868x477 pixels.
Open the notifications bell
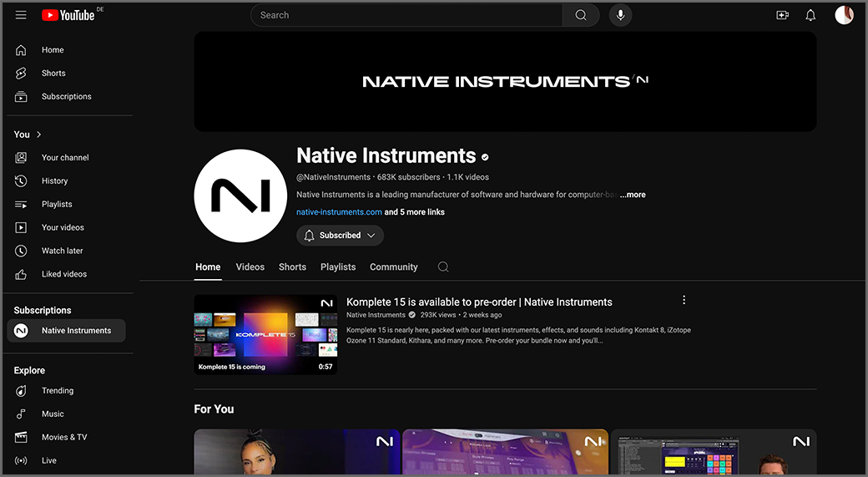[810, 15]
